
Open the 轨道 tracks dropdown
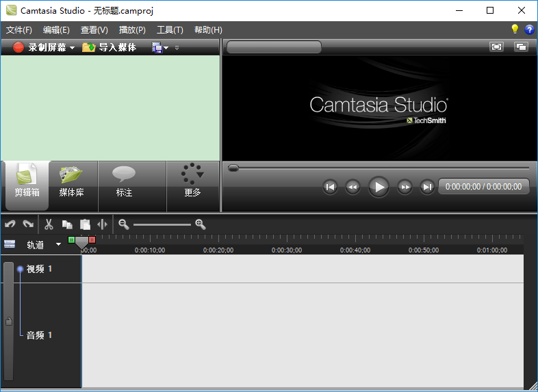click(44, 244)
